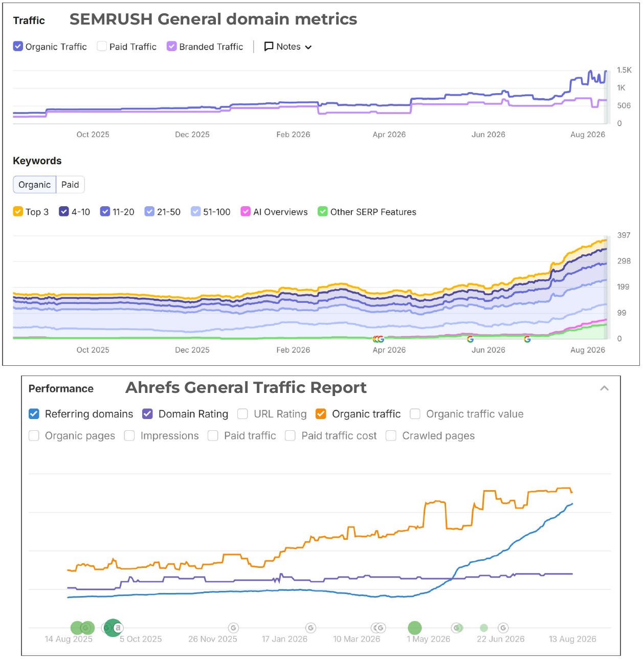Click the 10 Mar 2026 date label
644x660 pixels.
pos(357,639)
